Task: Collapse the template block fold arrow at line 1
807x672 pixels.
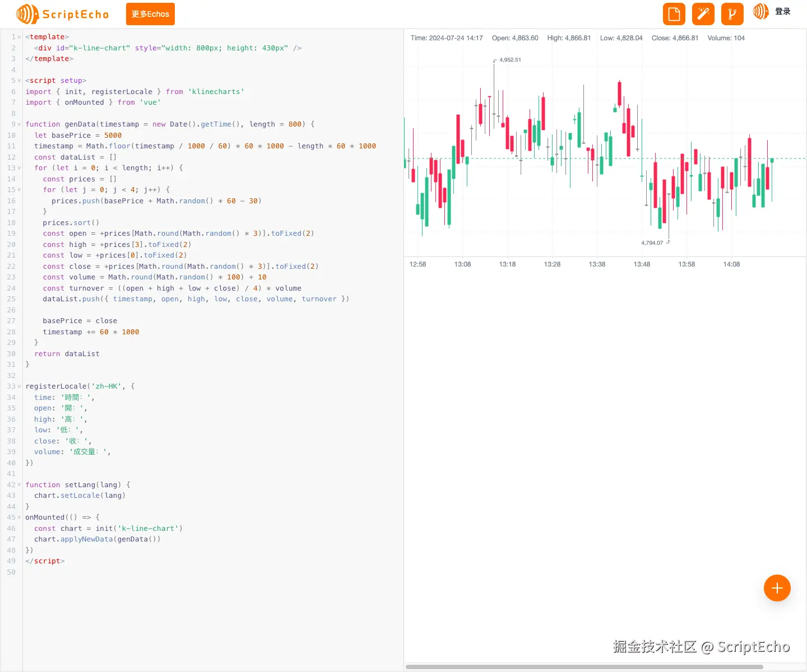Action: 20,37
